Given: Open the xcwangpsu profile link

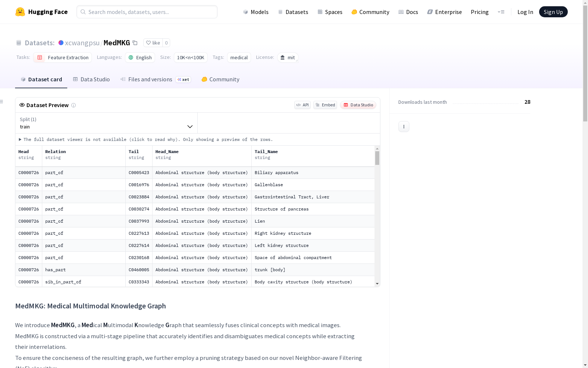Looking at the screenshot, I should (x=82, y=43).
